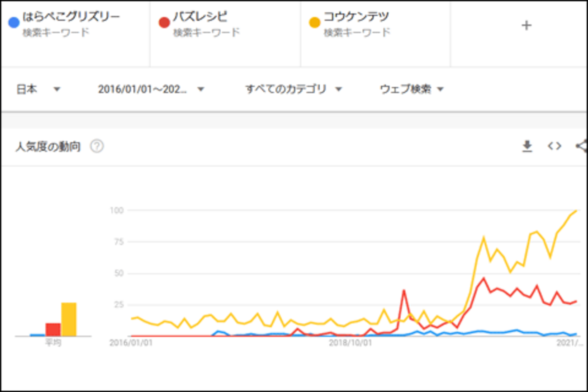Edit the コウケンテツ search term
Screen dimensions: 588x392
click(356, 18)
